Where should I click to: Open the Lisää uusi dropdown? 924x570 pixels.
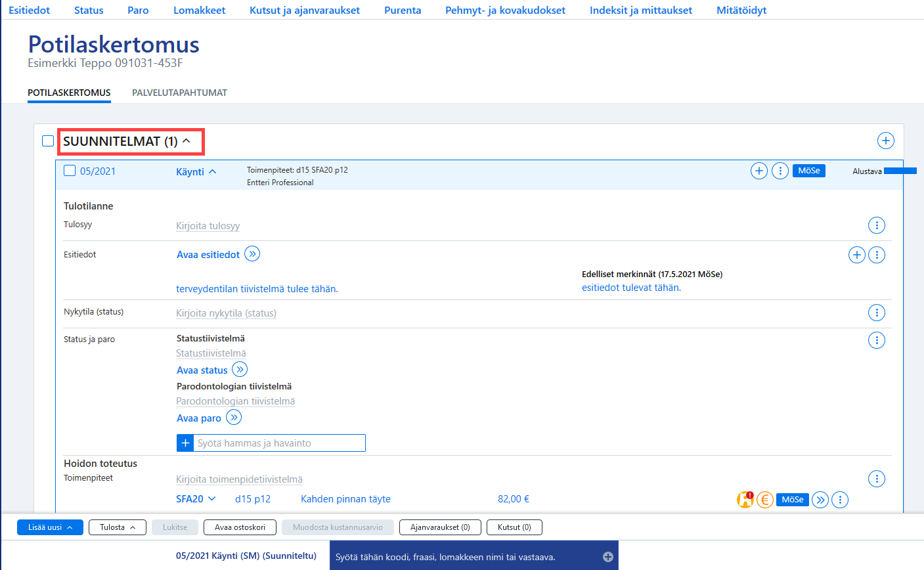50,527
